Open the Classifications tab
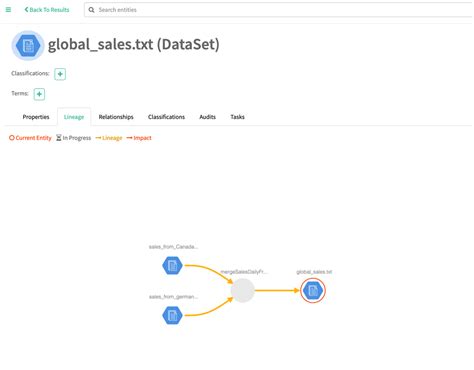The image size is (474, 370). [166, 117]
